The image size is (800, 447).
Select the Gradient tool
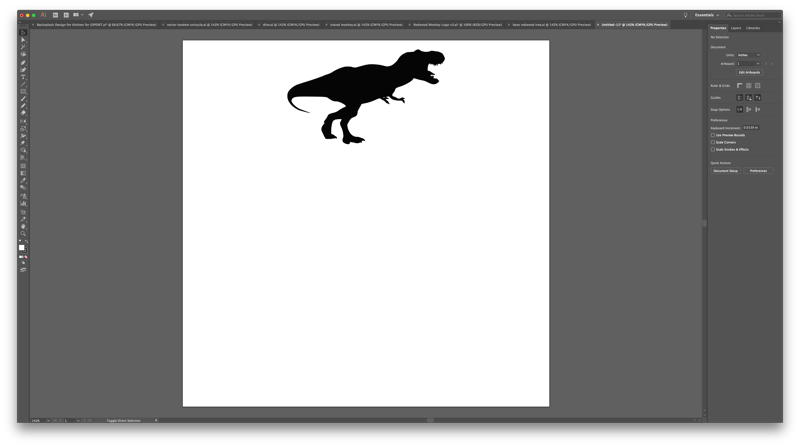23,173
